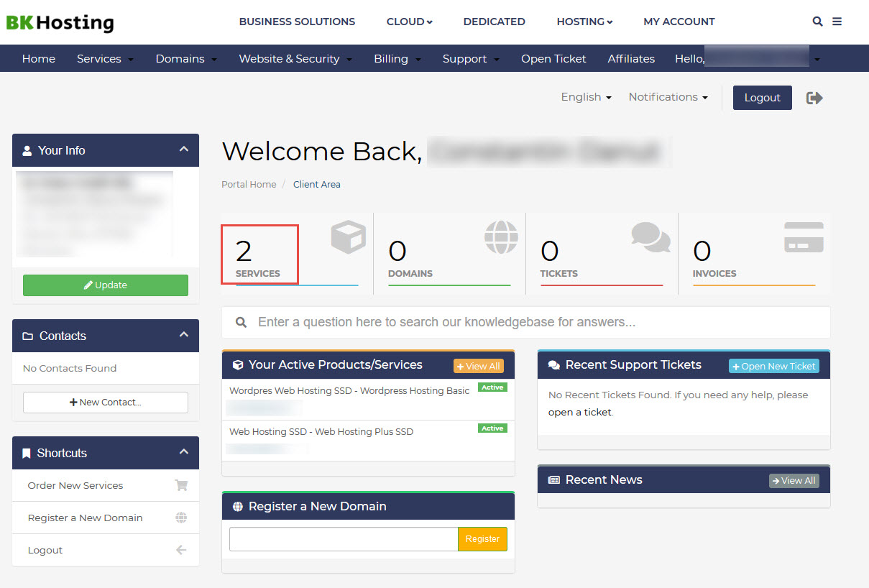This screenshot has width=869, height=588.
Task: Open the Web Hosting Plus SSD service row
Action: click(368, 441)
